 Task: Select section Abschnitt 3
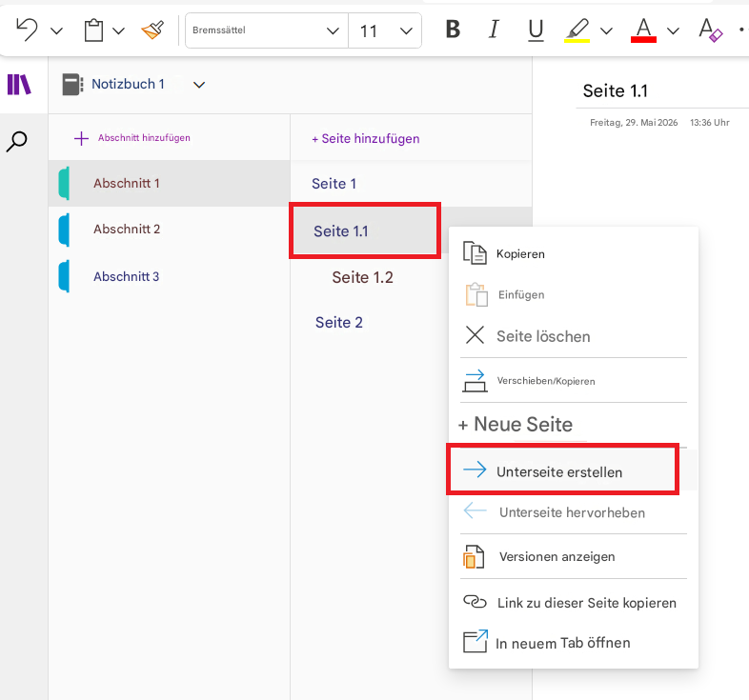coord(169,276)
